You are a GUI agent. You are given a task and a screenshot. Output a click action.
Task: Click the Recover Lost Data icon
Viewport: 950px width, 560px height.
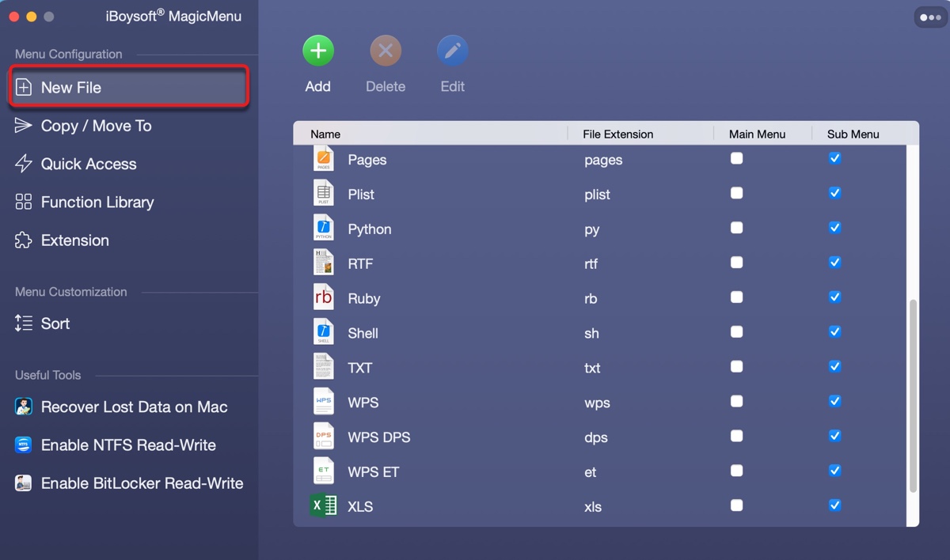24,407
